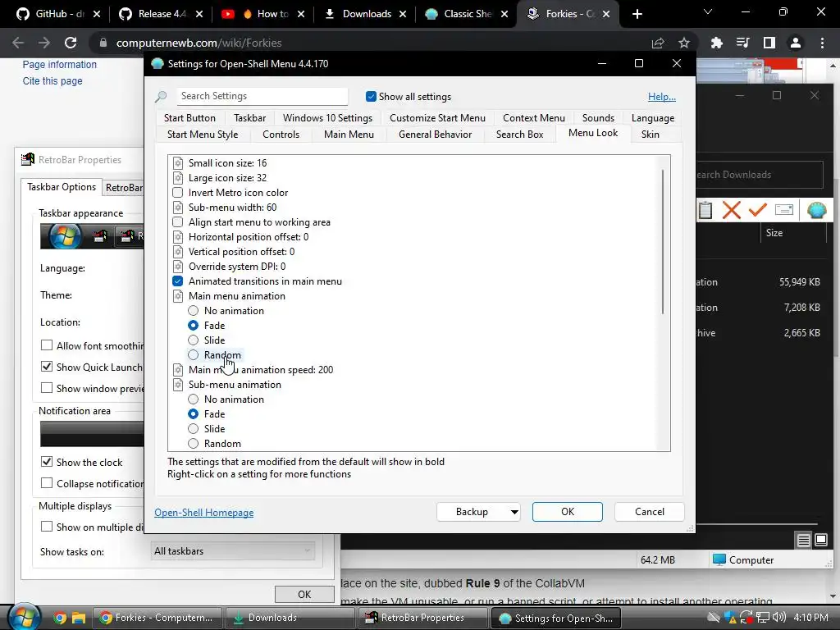Click Cite this page link
840x630 pixels.
click(52, 81)
